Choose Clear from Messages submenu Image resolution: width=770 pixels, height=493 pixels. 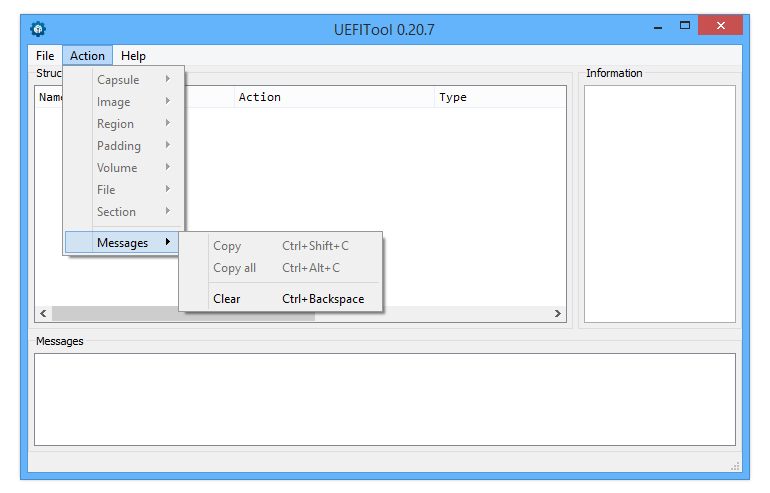[x=280, y=299]
